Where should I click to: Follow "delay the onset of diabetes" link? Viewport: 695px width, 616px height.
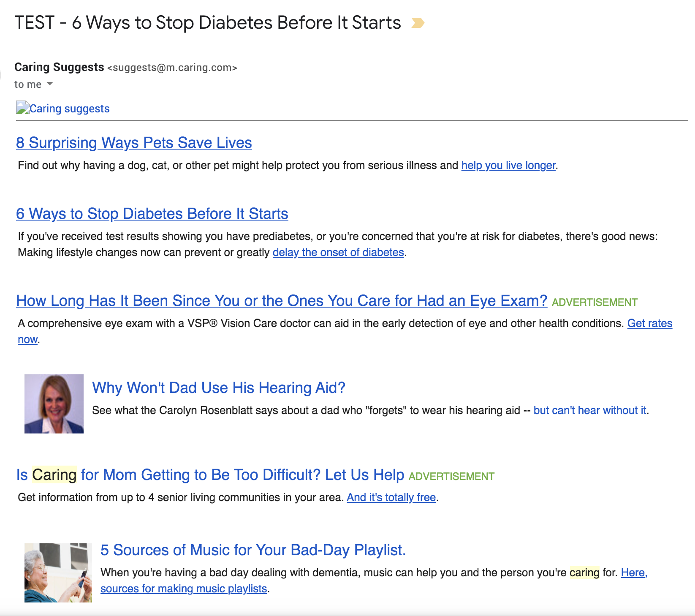click(338, 252)
